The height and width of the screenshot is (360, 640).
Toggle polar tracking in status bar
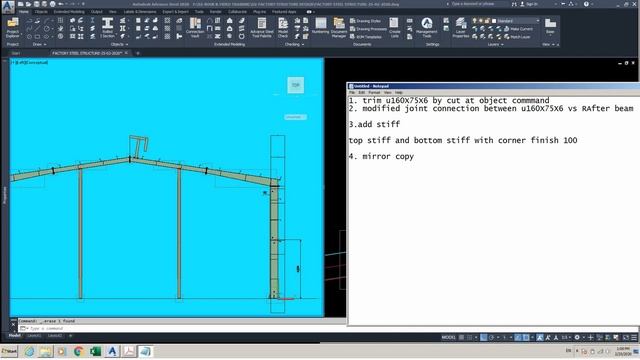(491, 338)
